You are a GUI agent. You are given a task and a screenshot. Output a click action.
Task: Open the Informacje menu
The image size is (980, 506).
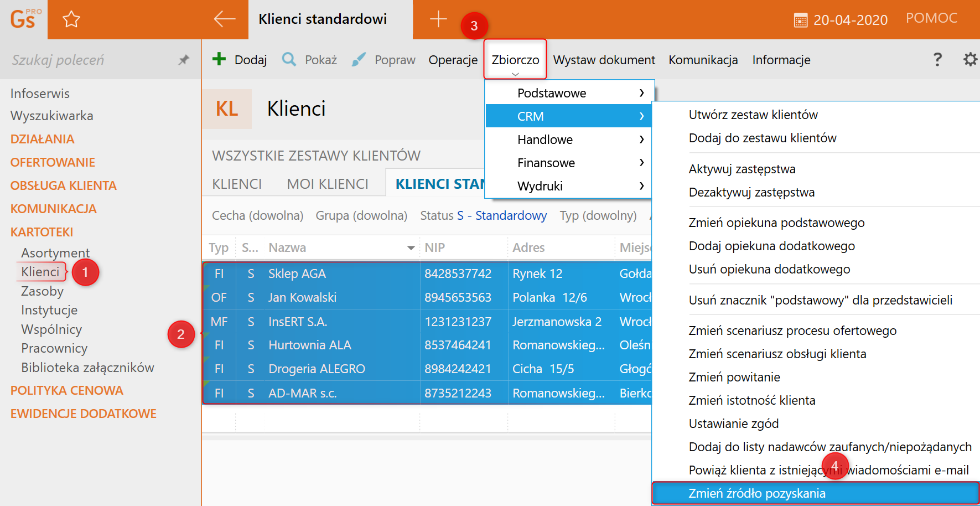(781, 60)
